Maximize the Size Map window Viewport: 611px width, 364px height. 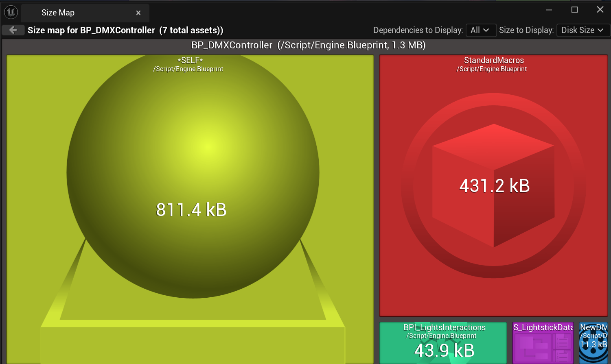574,10
